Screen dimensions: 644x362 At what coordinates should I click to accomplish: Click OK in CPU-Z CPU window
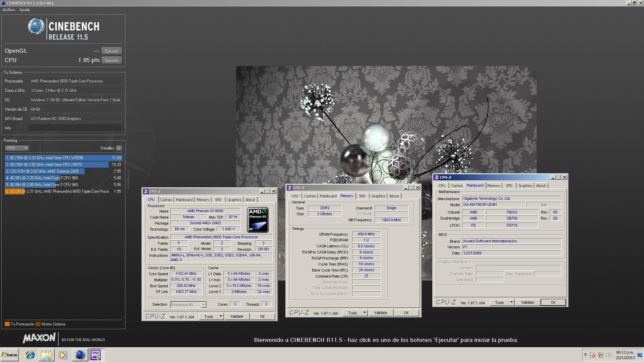click(262, 316)
